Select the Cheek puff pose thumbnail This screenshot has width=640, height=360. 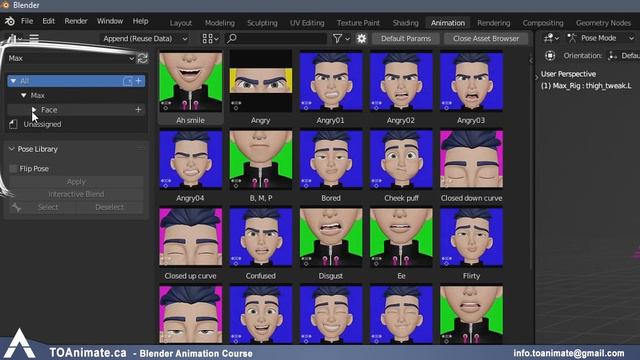tap(401, 160)
